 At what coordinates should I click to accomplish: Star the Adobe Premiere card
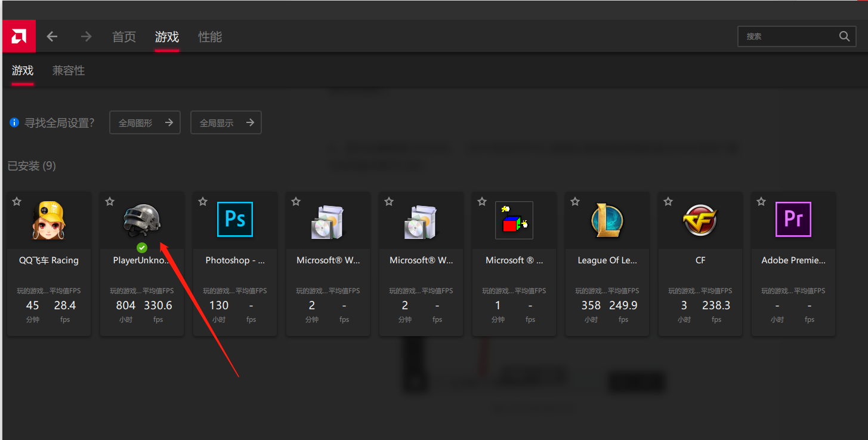[761, 202]
